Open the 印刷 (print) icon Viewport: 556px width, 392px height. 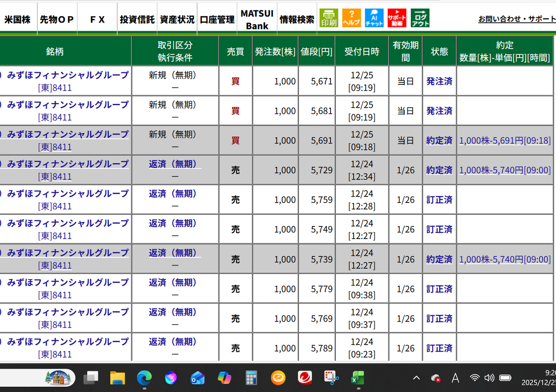(329, 18)
